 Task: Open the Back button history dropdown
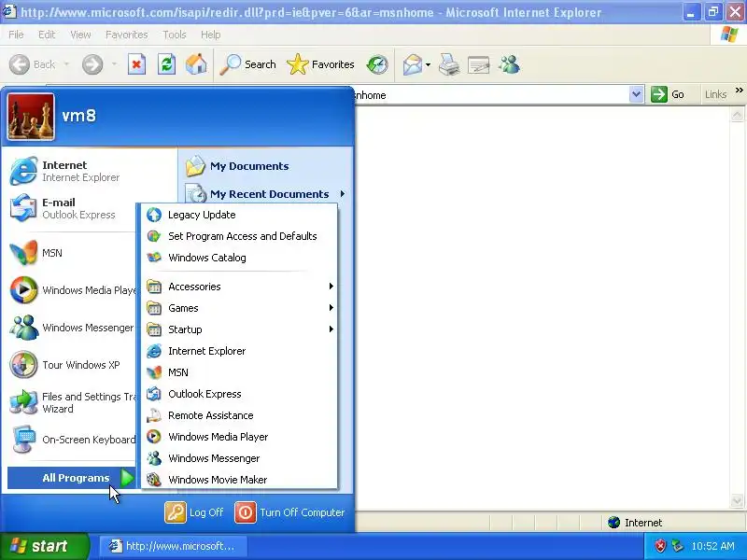[x=66, y=64]
